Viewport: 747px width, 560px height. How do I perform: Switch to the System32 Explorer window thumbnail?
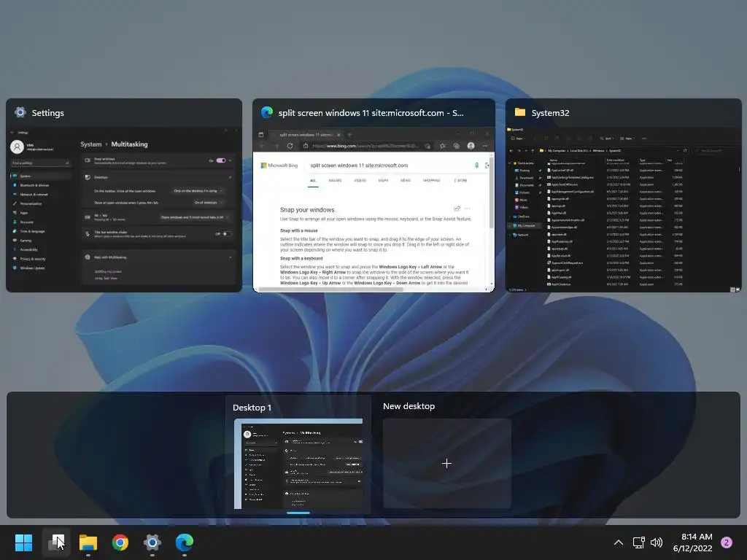tap(623, 195)
